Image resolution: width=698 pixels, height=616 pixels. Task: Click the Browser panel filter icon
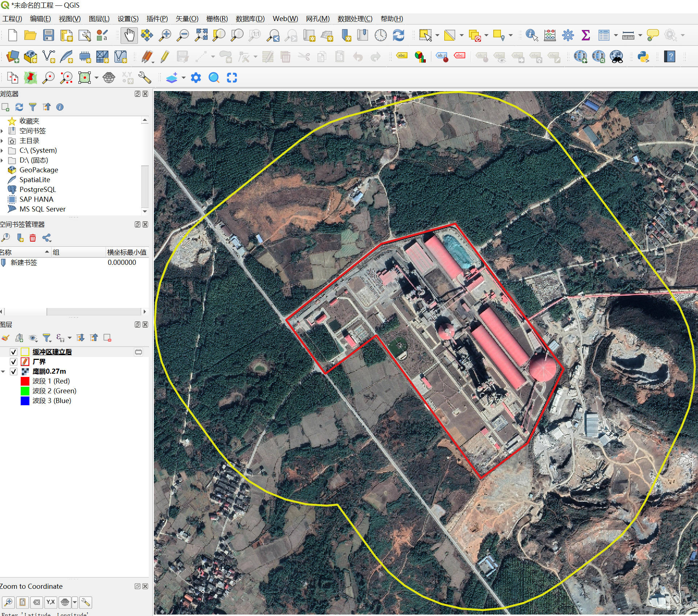pyautogui.click(x=33, y=107)
